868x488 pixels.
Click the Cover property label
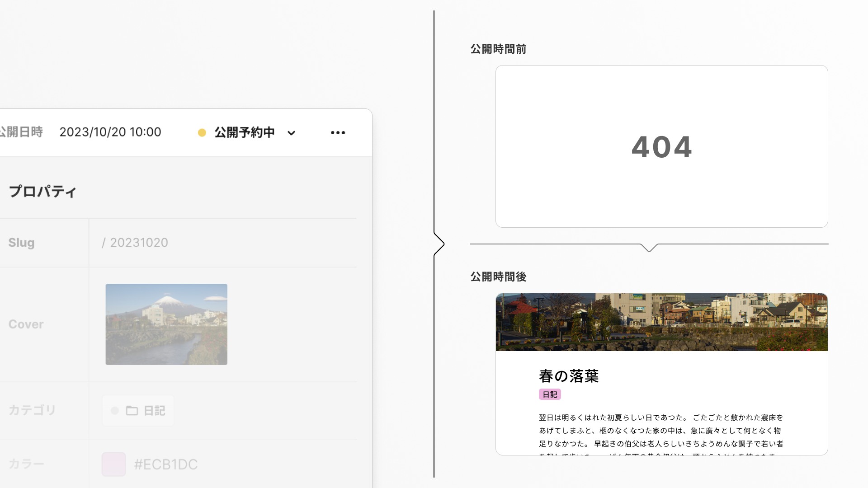[x=26, y=324]
